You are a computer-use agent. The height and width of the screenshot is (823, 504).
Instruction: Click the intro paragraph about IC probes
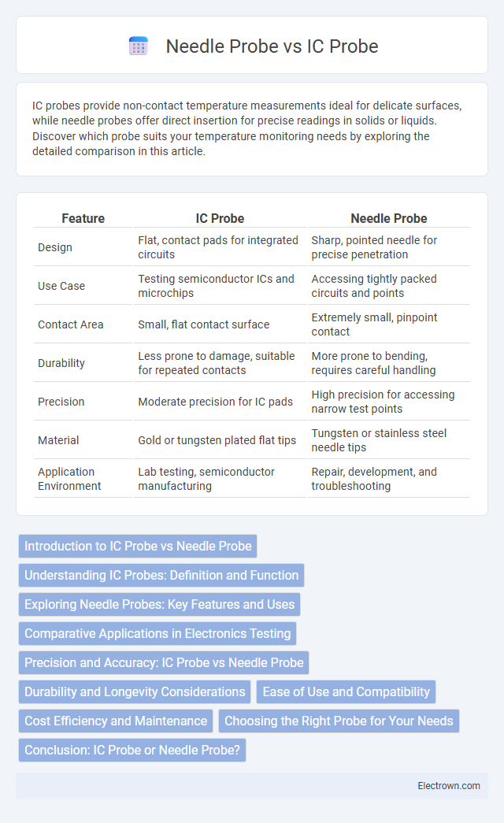246,128
